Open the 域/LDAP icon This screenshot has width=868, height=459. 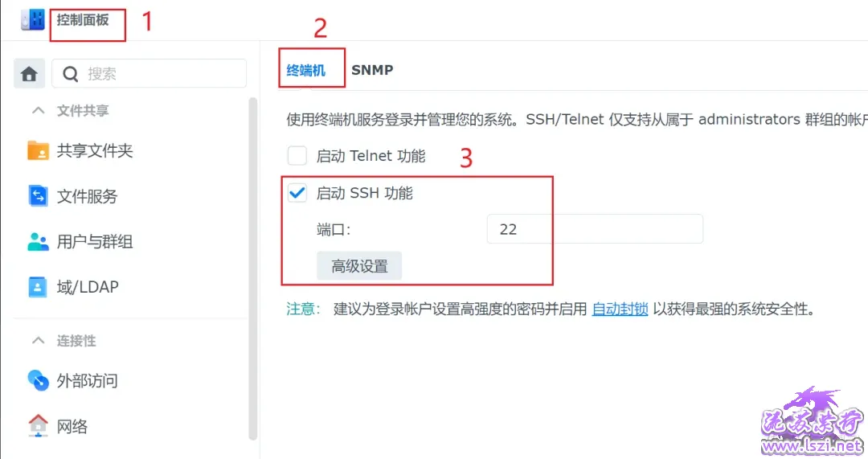38,287
